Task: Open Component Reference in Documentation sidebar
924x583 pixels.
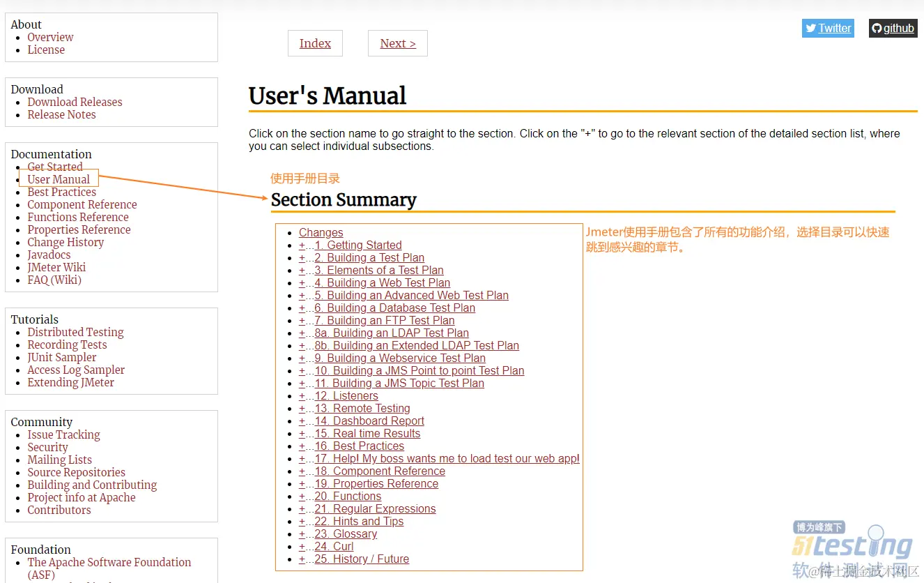Action: point(82,205)
